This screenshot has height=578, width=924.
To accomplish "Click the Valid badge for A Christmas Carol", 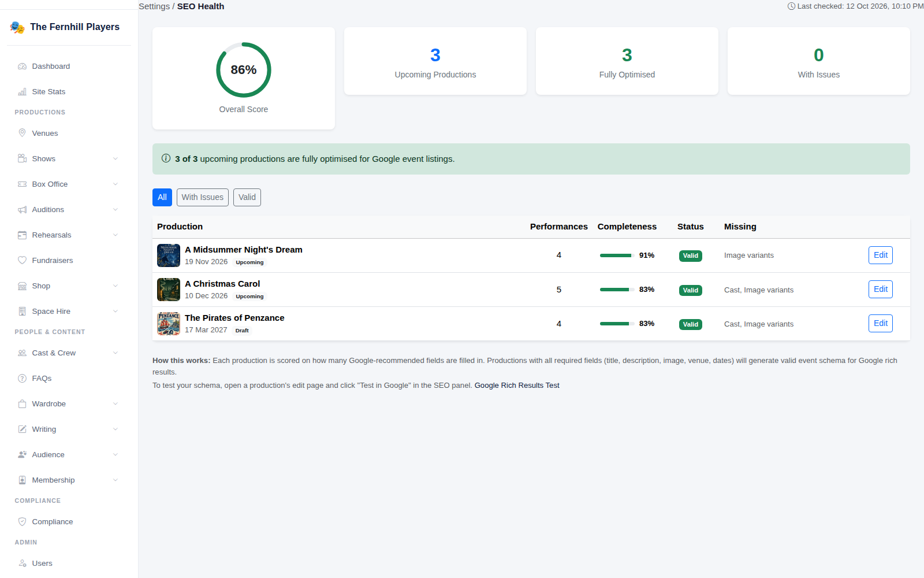I will pyautogui.click(x=691, y=290).
